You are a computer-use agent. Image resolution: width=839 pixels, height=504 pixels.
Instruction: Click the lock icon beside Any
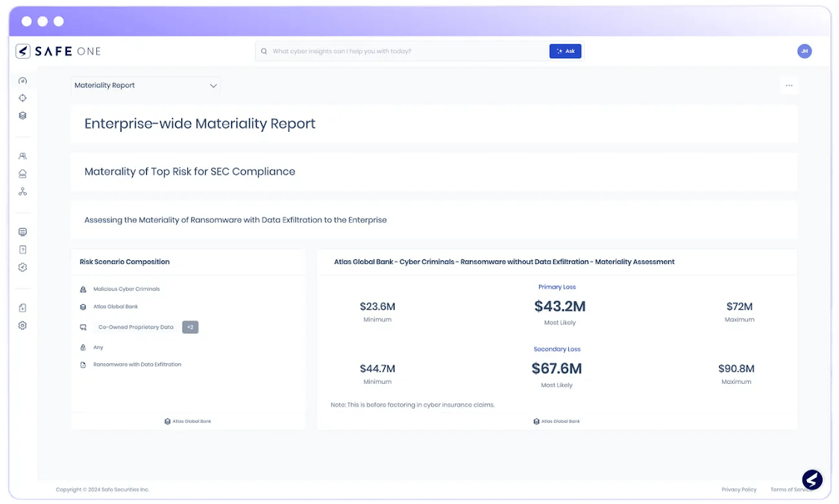click(83, 347)
